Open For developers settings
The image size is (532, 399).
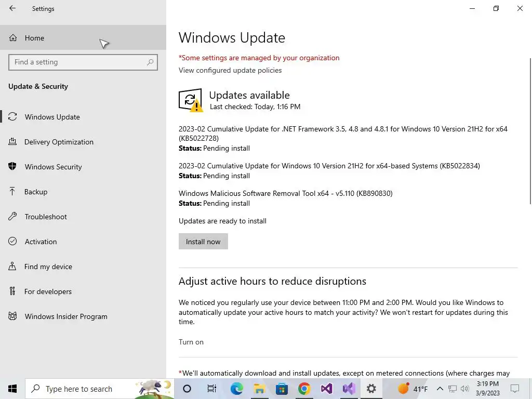coord(83,291)
